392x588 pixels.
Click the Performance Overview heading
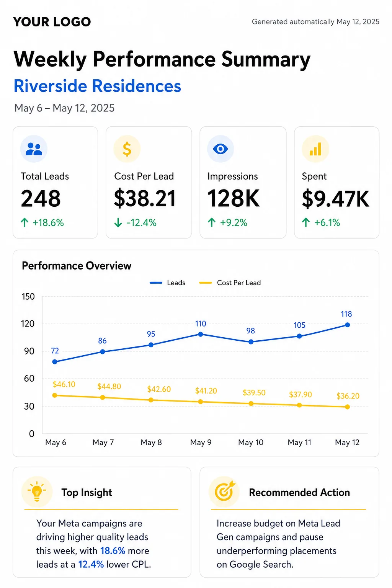click(x=77, y=266)
